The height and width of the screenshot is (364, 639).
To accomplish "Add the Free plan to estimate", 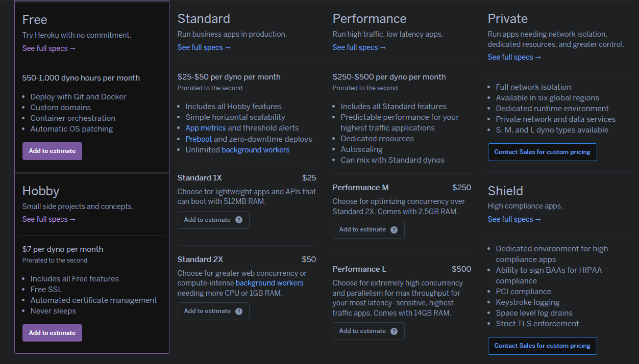I will click(x=52, y=151).
